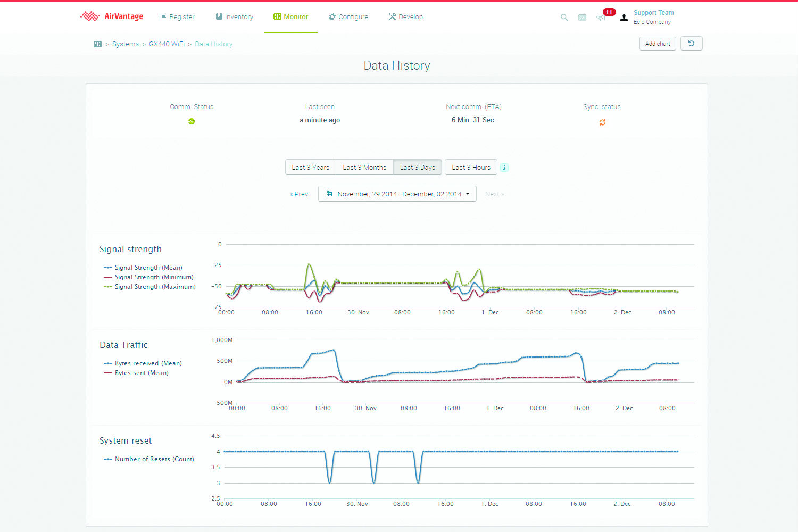This screenshot has width=798, height=532.
Task: Click the orange Sync status refresh icon
Action: click(x=602, y=122)
